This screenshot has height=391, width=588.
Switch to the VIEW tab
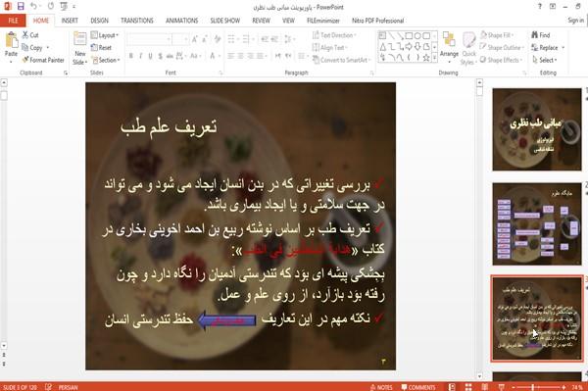point(288,21)
